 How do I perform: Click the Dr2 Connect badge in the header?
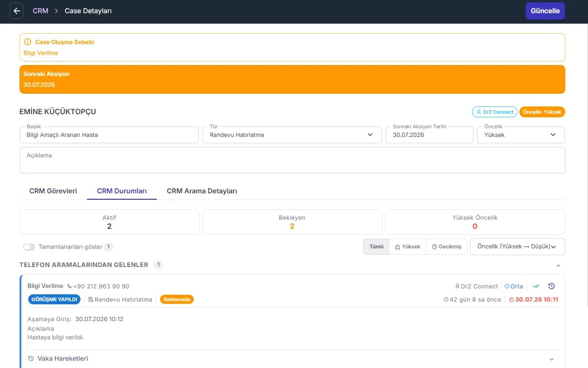point(495,112)
